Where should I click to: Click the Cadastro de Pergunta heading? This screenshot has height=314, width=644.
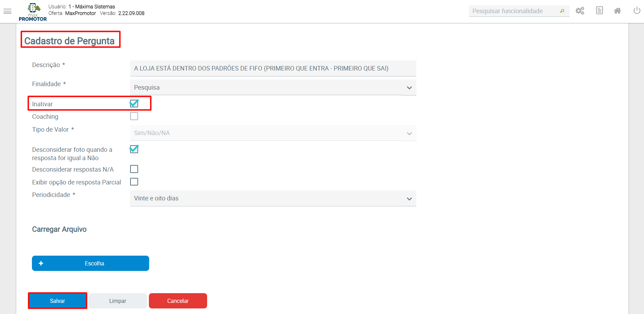point(69,41)
